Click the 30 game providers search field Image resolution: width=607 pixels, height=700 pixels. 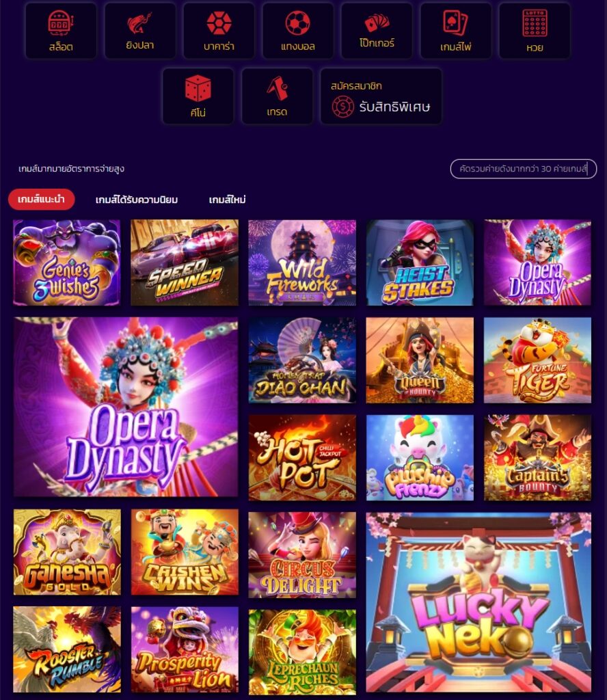click(x=523, y=169)
